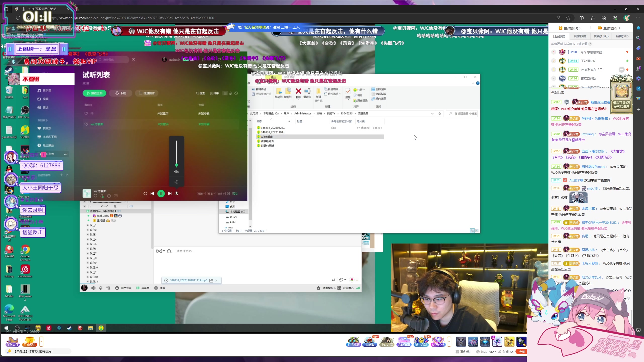Click the green 播放全部 button
Screen dimensions: 644x362
coord(94,93)
